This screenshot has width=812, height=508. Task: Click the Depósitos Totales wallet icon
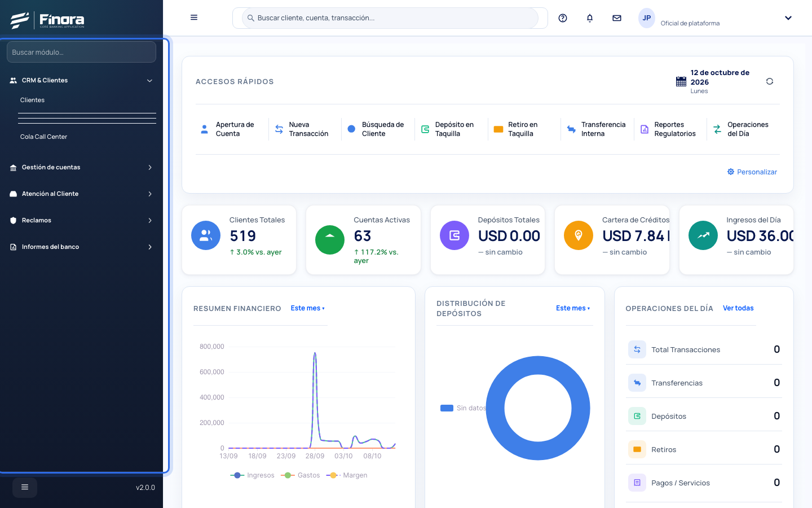tap(454, 235)
